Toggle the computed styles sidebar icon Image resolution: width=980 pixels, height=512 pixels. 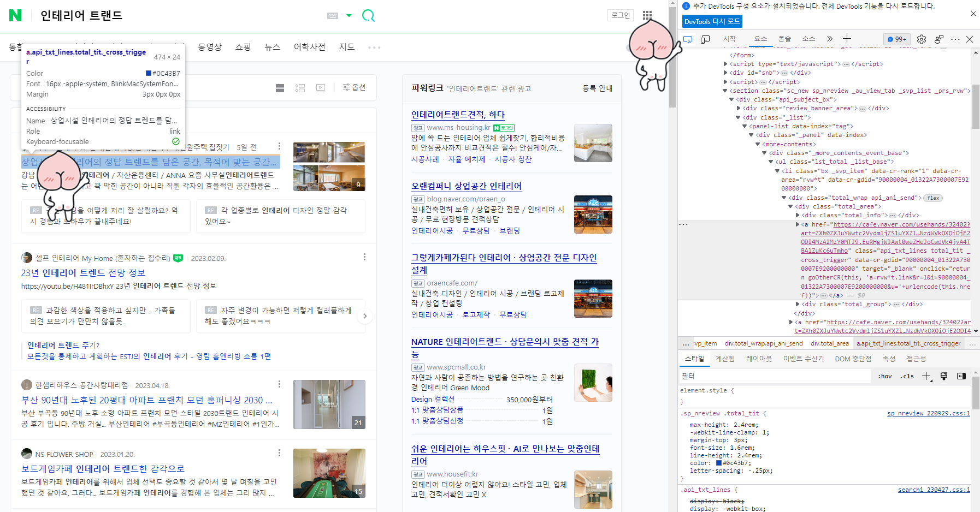[x=961, y=376]
